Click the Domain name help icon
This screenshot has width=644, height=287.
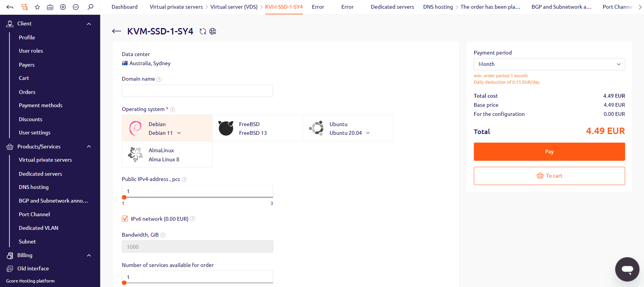tap(159, 79)
